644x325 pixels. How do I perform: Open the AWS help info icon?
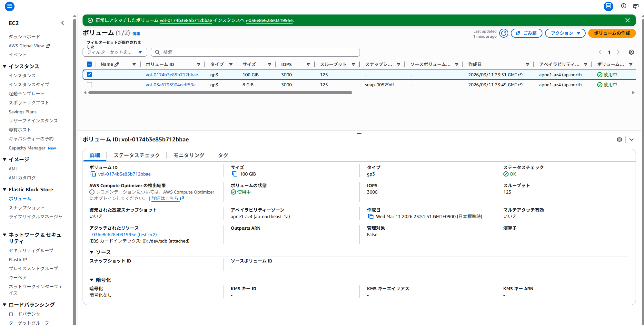pyautogui.click(x=623, y=6)
